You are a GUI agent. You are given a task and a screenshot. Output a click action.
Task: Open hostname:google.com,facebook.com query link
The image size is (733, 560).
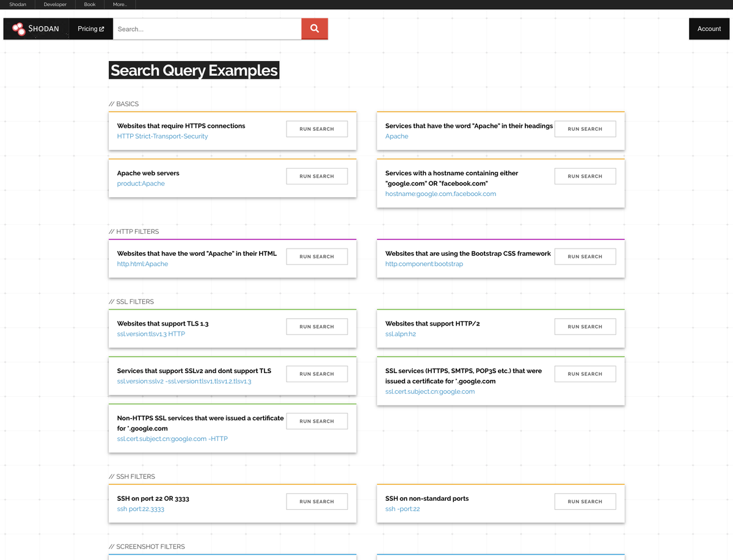click(440, 194)
